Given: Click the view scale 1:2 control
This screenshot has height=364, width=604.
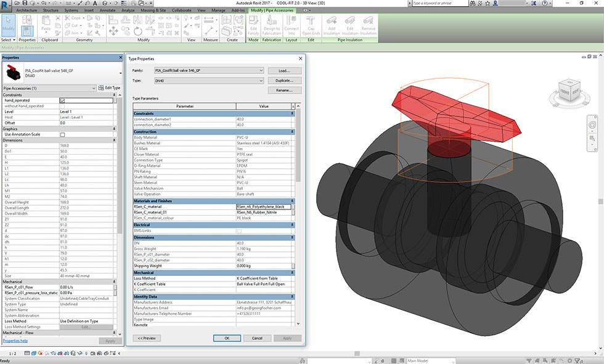Looking at the screenshot, I should [13, 354].
